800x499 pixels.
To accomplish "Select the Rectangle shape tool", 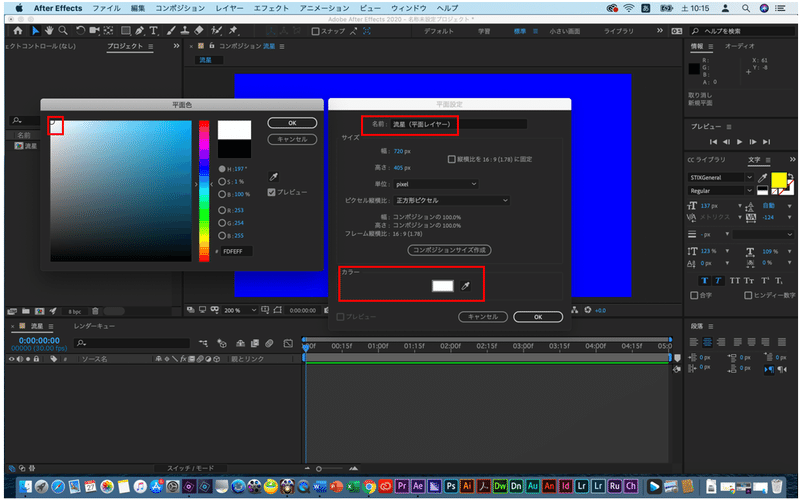I will [x=126, y=31].
